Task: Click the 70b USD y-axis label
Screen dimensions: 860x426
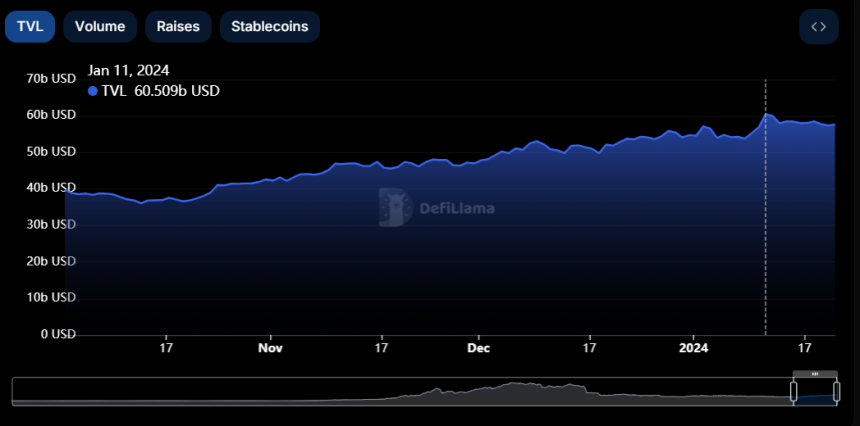Action: click(51, 78)
